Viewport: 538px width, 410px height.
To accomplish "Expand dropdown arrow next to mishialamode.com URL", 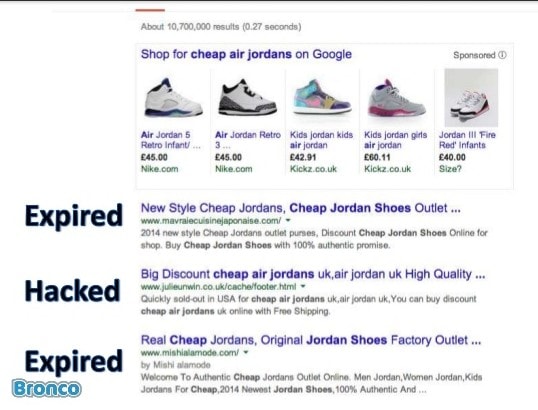I will [246, 352].
